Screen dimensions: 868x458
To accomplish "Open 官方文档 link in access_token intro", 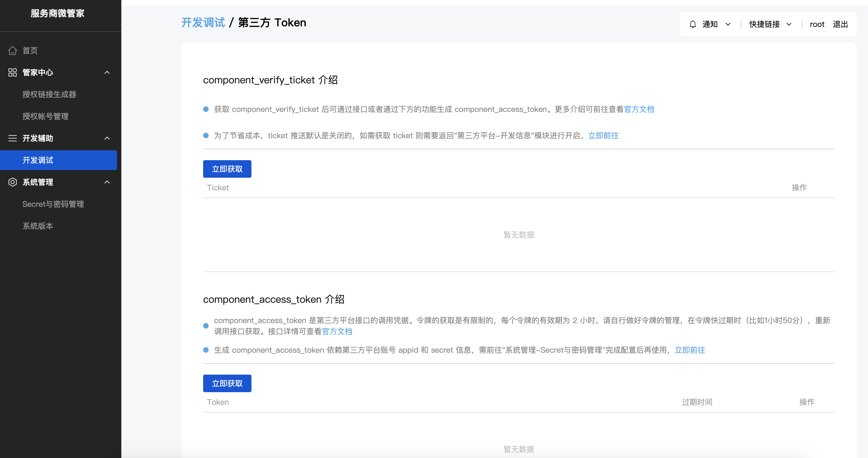I will tap(337, 332).
